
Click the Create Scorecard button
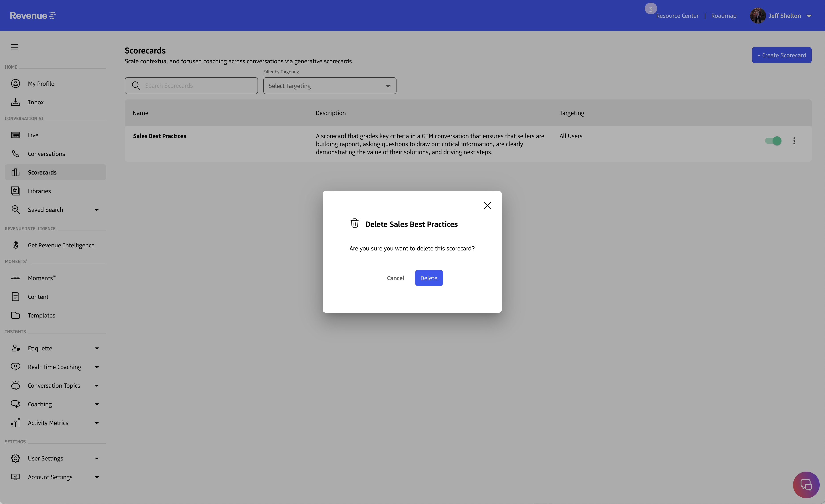click(x=781, y=55)
